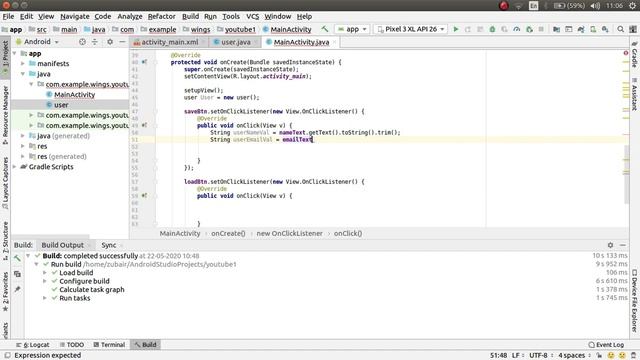Viewport: 640px width, 360px height.
Task: Open Device File Explorer side panel
Action: [x=634, y=300]
